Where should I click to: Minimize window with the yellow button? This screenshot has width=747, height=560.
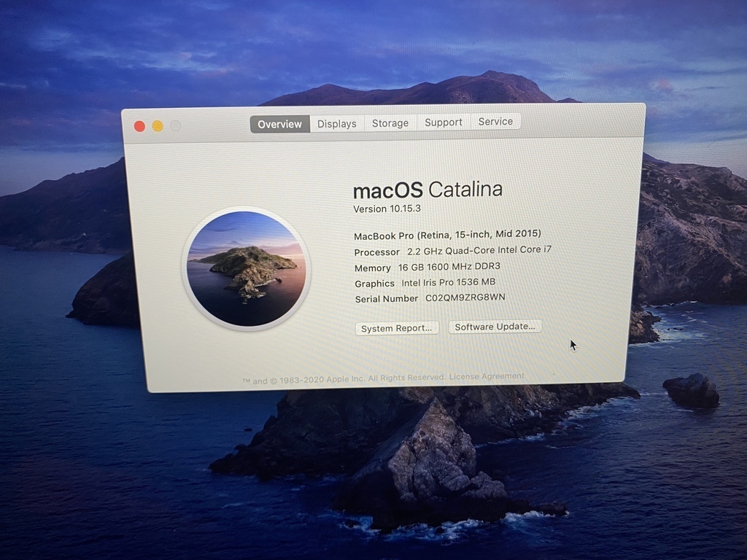[x=158, y=125]
